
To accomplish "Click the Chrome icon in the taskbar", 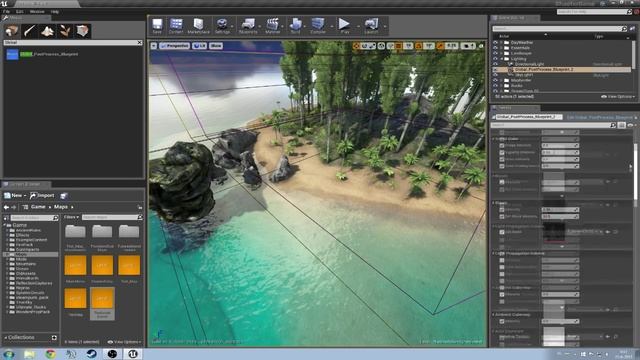I will tap(51, 354).
